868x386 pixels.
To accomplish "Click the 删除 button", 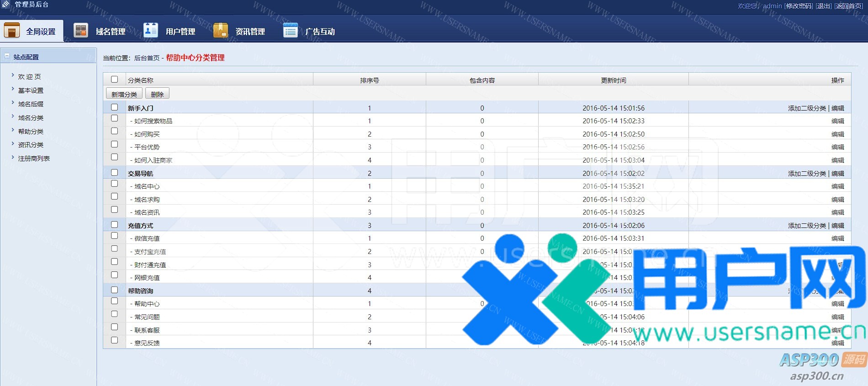I will click(x=157, y=94).
